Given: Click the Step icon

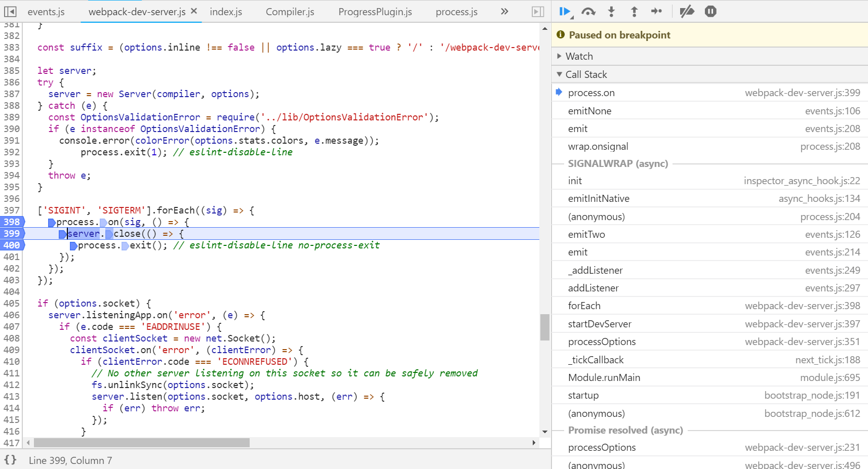Looking at the screenshot, I should pyautogui.click(x=656, y=12).
